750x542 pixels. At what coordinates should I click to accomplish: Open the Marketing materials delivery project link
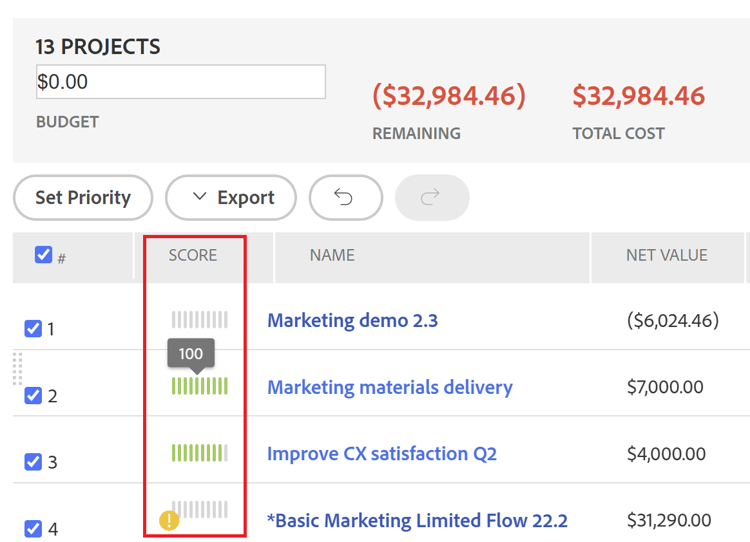click(x=390, y=387)
